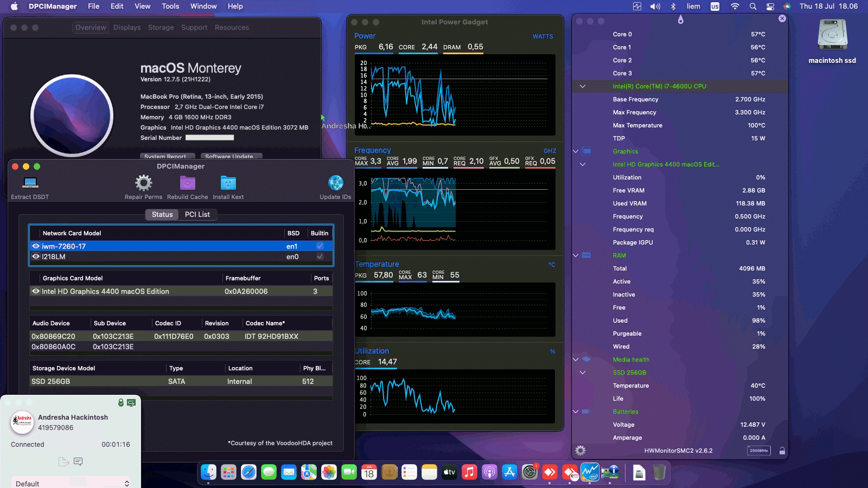Collapse the Graphics section in HWMonitorSMC2
868x488 pixels.
coord(575,151)
